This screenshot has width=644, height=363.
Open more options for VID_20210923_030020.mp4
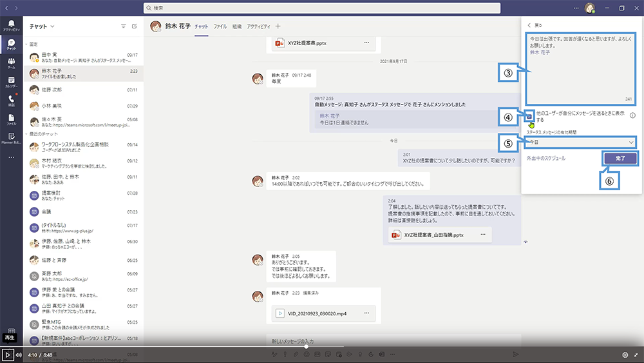366,313
